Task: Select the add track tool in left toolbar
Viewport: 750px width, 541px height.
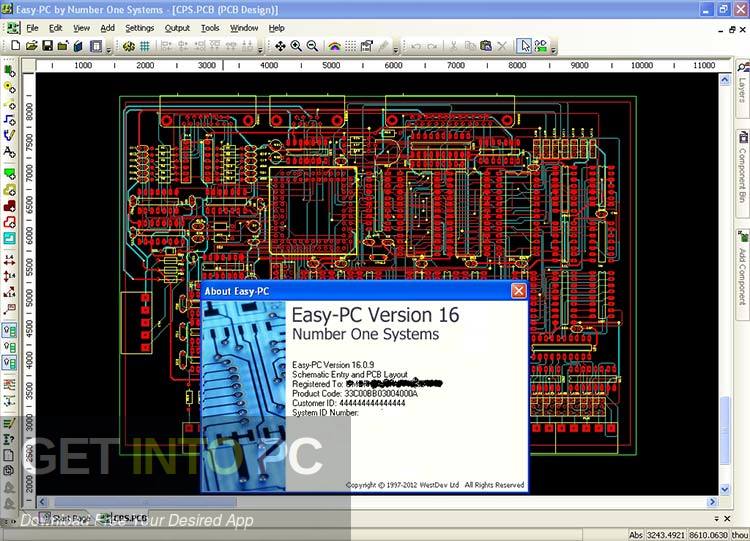Action: (x=10, y=119)
